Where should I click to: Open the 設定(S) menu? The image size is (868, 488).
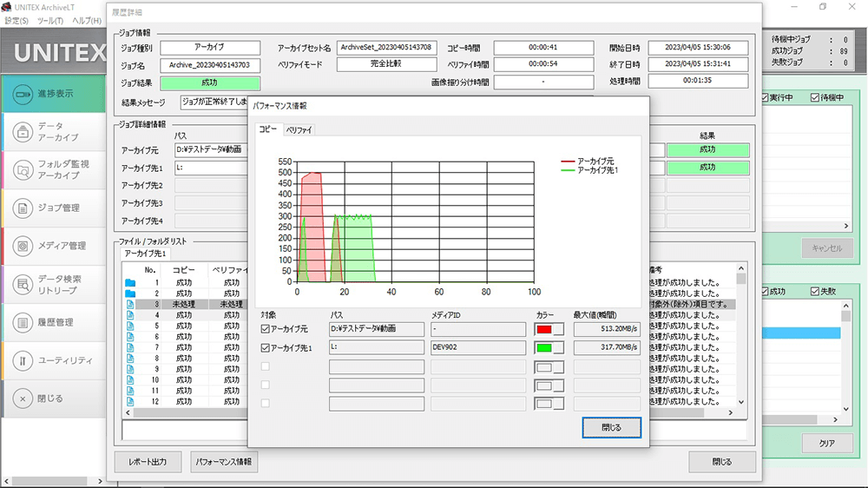coord(16,21)
